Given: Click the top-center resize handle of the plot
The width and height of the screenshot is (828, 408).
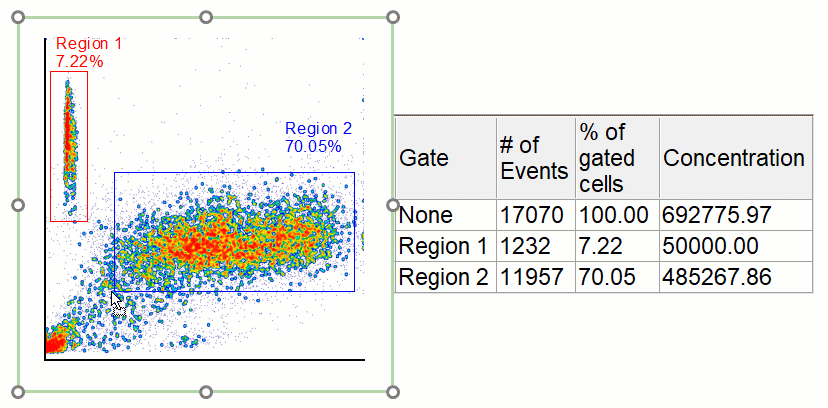Looking at the screenshot, I should click(x=206, y=18).
